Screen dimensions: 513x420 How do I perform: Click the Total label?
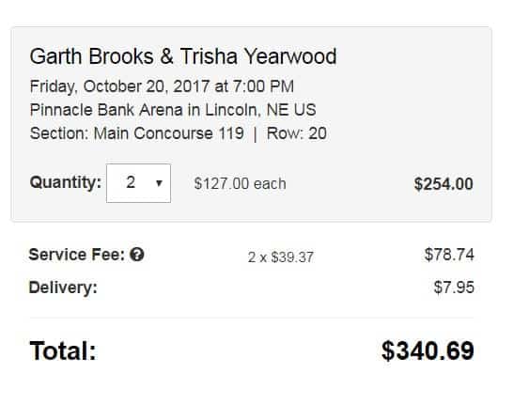(63, 351)
